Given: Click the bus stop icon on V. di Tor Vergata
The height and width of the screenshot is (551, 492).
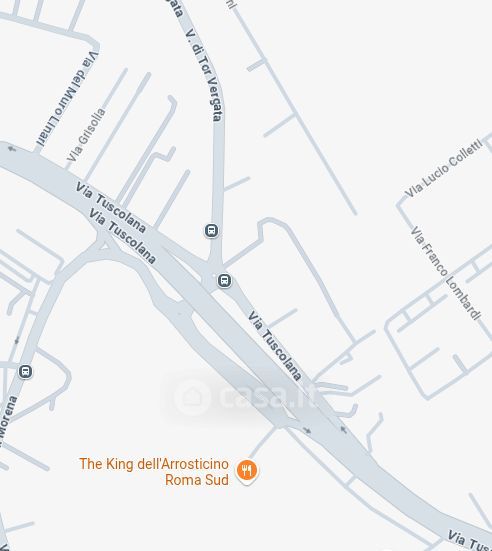Looking at the screenshot, I should [x=211, y=231].
